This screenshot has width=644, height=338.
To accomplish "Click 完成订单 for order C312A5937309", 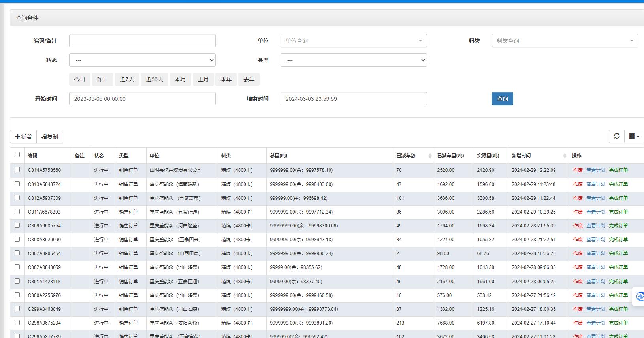I will (618, 198).
